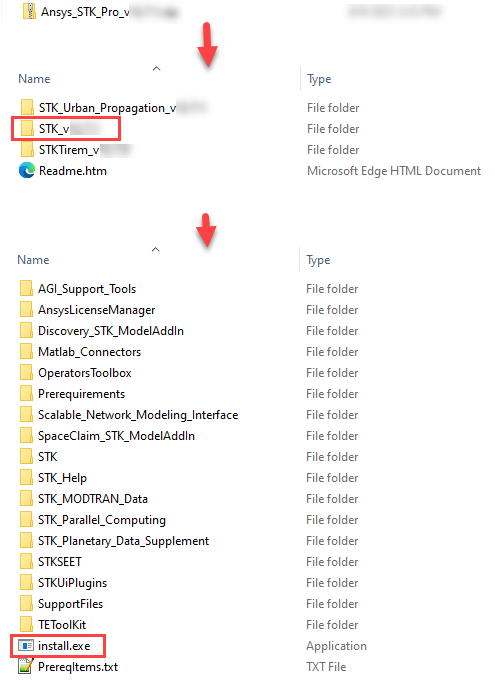
Task: Open the Readme.htm Edge icon
Action: [x=27, y=170]
